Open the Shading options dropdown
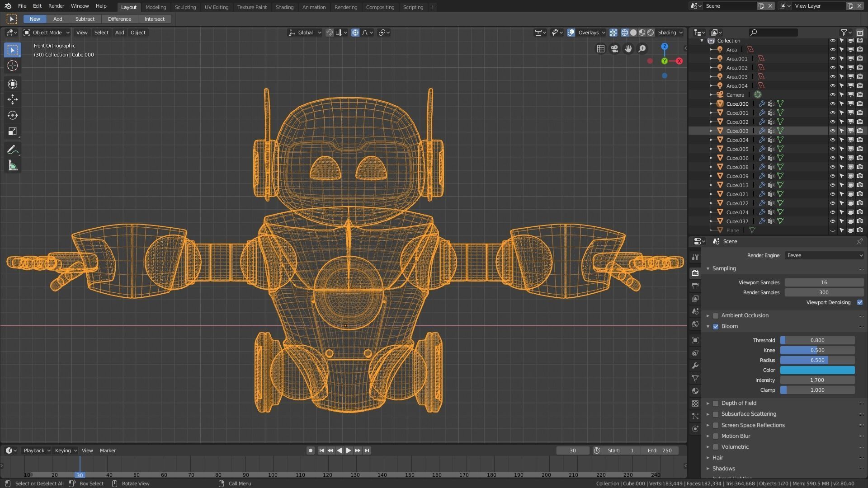Image resolution: width=868 pixels, height=488 pixels. point(670,33)
